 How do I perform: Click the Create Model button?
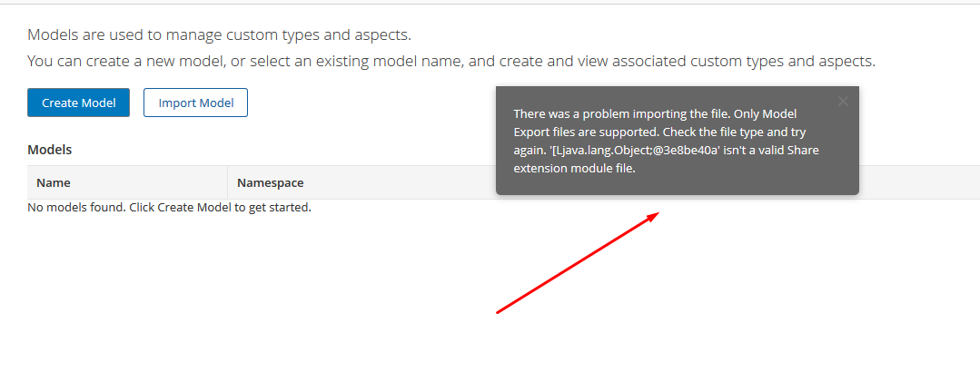(x=78, y=103)
